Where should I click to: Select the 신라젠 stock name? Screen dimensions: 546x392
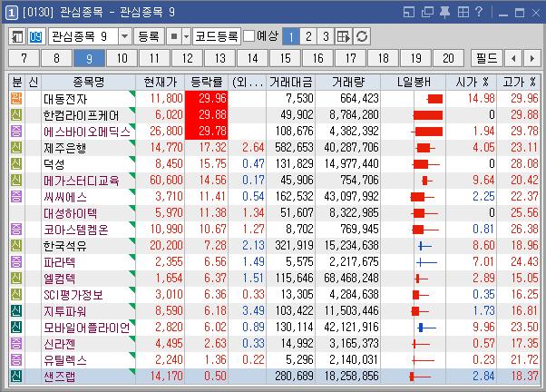(x=60, y=344)
